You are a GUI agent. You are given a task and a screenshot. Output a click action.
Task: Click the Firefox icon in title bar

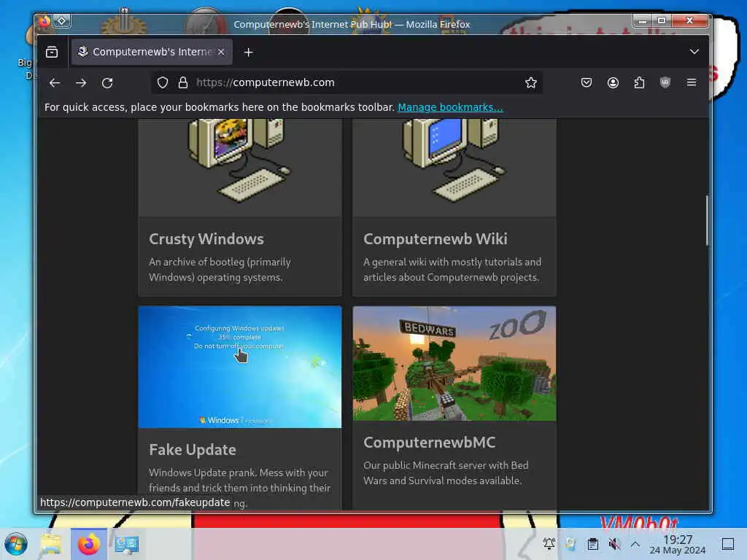coord(44,21)
